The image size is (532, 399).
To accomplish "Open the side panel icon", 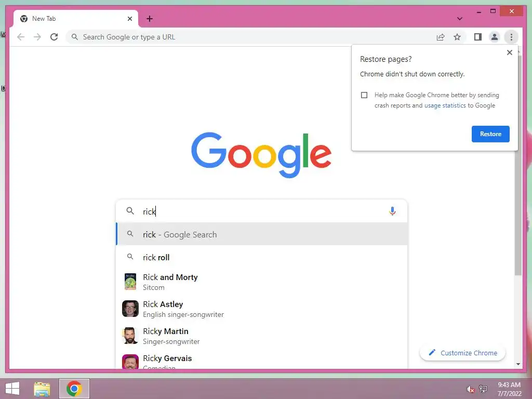I will (478, 37).
